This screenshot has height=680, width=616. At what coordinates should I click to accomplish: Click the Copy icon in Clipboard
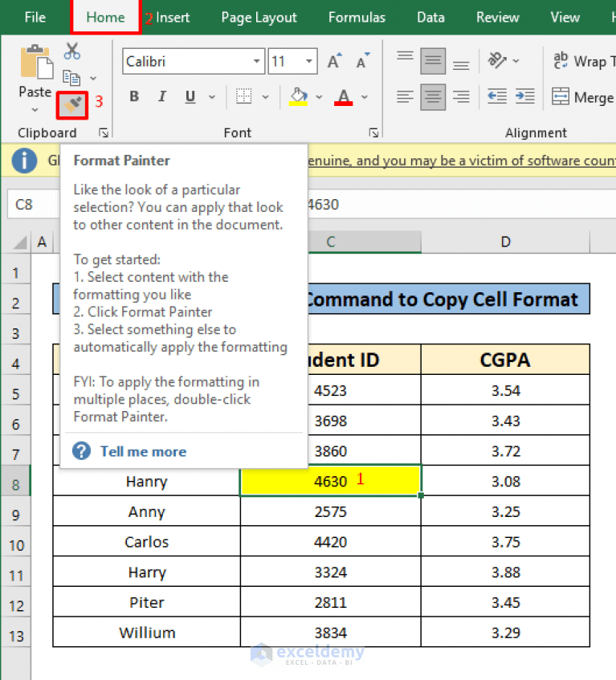tap(71, 78)
